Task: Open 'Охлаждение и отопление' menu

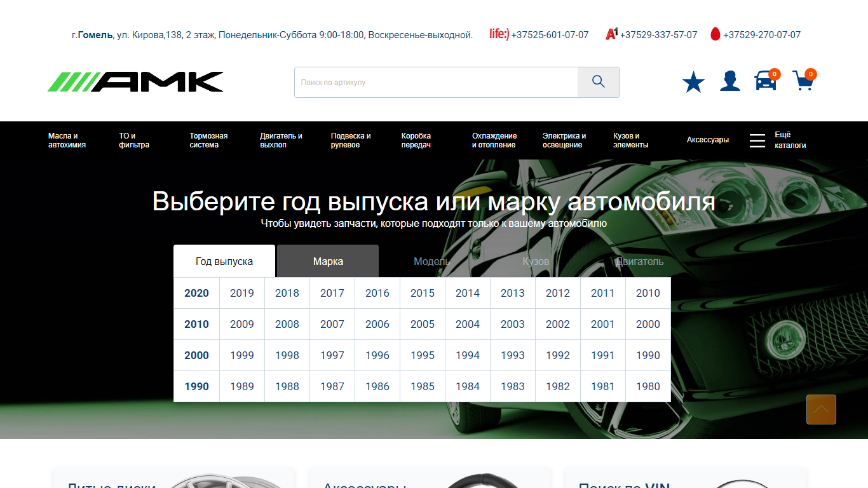Action: pos(494,140)
